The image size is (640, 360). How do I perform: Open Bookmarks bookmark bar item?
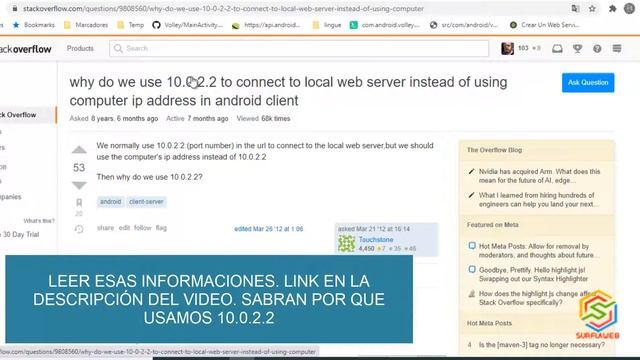pos(34,25)
